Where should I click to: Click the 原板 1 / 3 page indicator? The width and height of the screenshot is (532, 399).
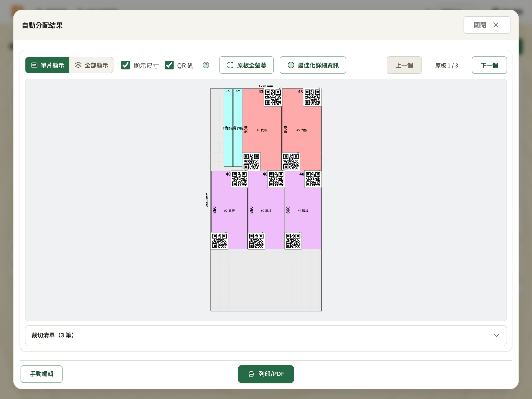coord(447,66)
